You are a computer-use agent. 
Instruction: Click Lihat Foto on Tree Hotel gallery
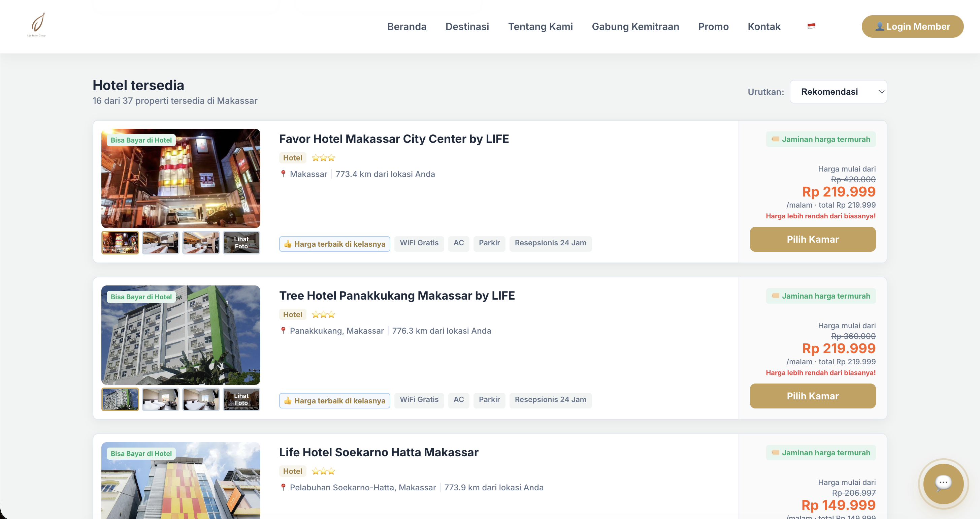(x=241, y=399)
